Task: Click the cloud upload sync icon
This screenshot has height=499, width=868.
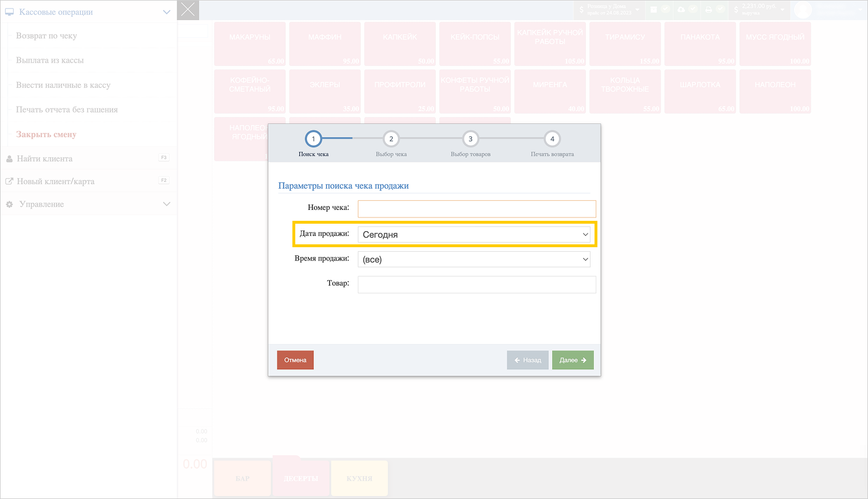Action: click(681, 10)
